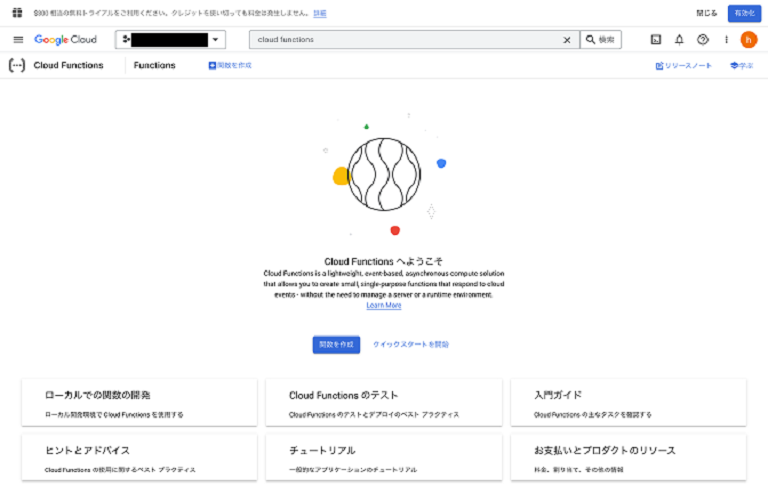Click the 検索 search button
Image resolution: width=768 pixels, height=502 pixels.
(600, 40)
